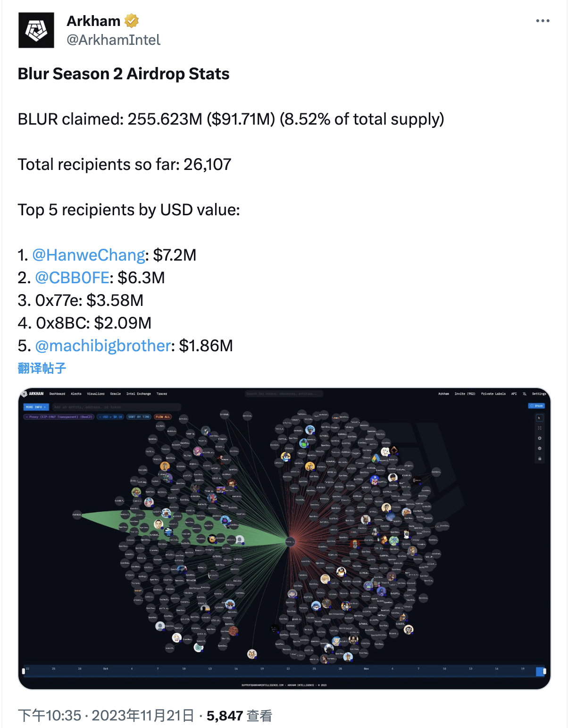
Task: Open the FLOW ALL filter dropdown
Action: point(163,416)
